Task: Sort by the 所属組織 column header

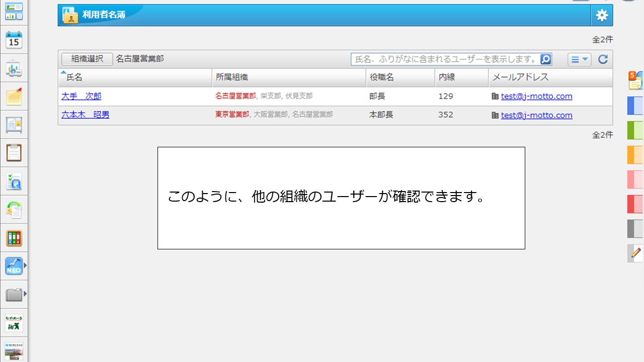Action: [x=289, y=77]
